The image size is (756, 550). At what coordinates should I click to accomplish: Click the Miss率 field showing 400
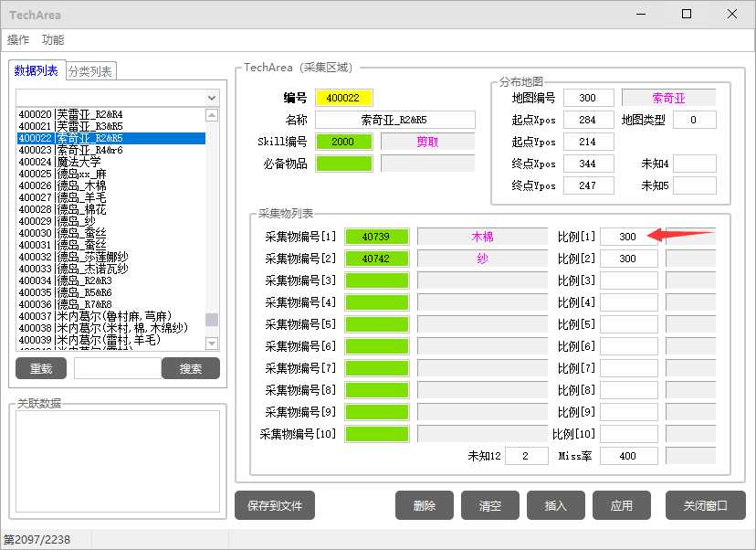coord(629,456)
